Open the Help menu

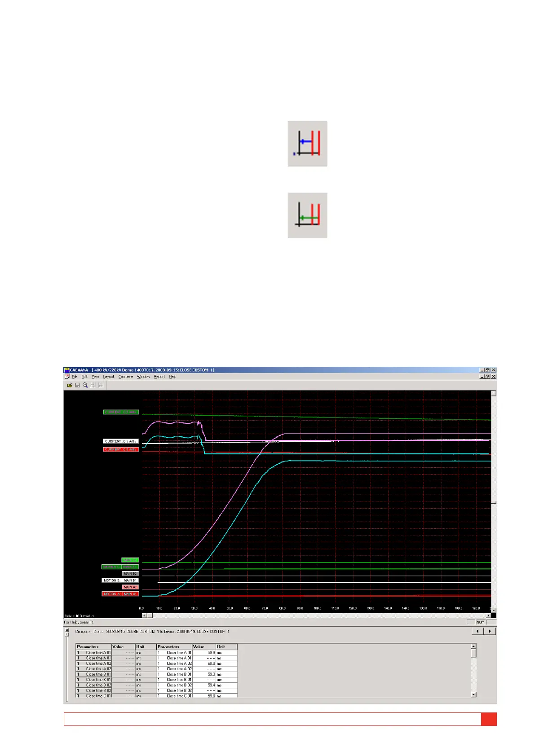pos(173,377)
